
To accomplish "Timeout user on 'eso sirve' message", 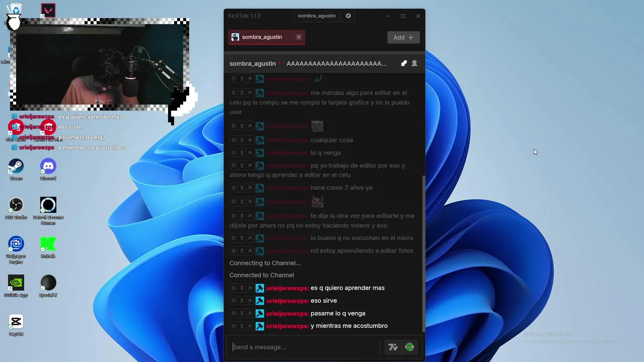I will pyautogui.click(x=242, y=301).
